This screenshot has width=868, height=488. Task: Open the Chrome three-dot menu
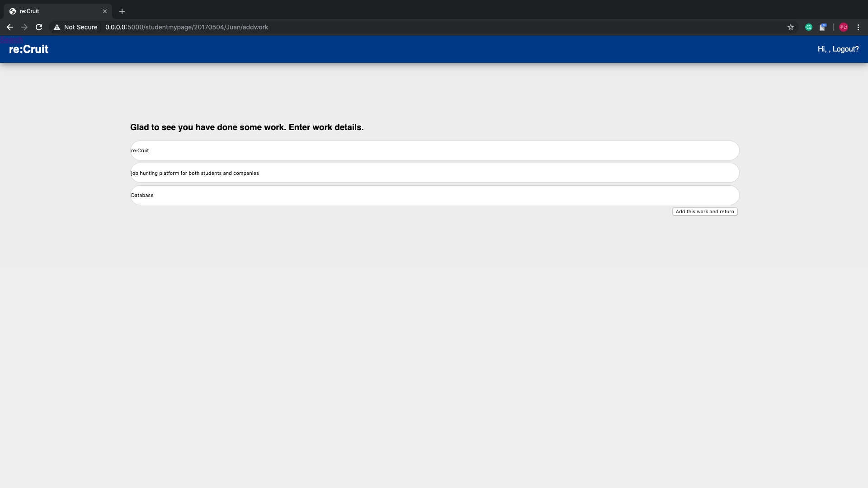tap(858, 27)
